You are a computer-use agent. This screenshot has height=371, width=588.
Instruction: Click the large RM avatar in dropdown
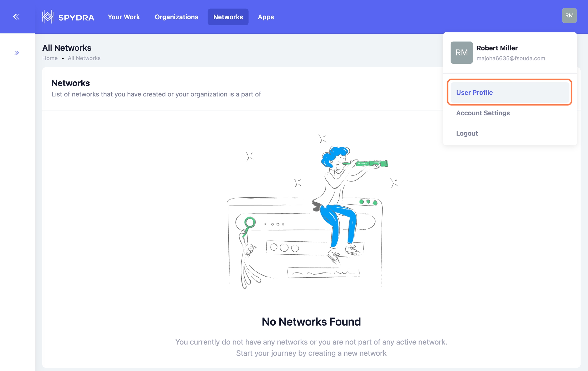461,53
